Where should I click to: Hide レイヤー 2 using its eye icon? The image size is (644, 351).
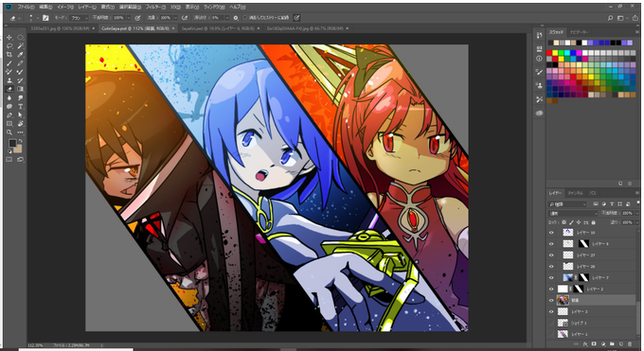(x=551, y=289)
